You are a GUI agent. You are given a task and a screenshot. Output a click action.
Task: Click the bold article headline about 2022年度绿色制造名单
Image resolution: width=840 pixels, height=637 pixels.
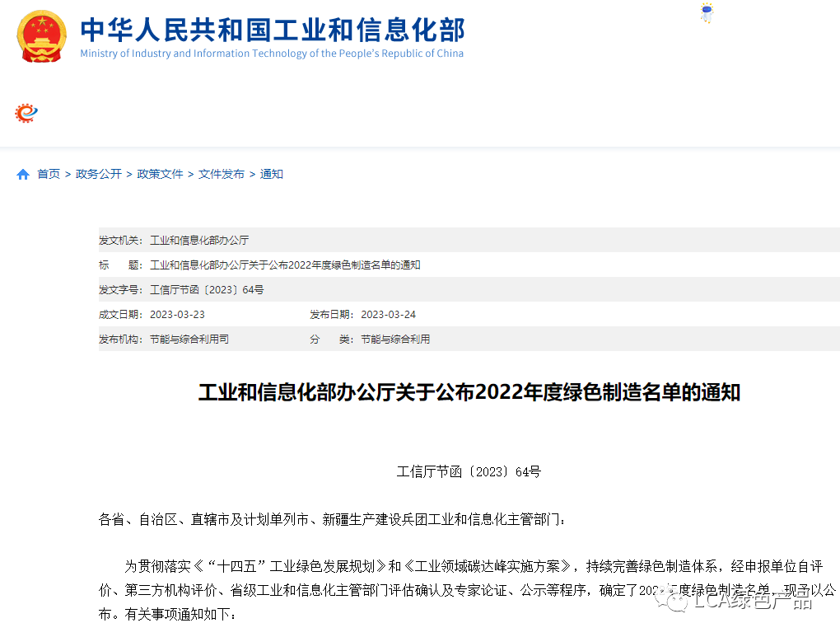[x=469, y=393]
